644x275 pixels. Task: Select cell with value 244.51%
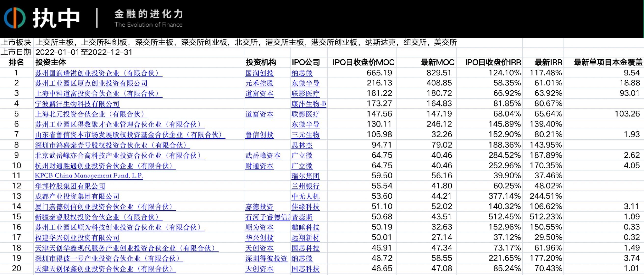(x=546, y=196)
